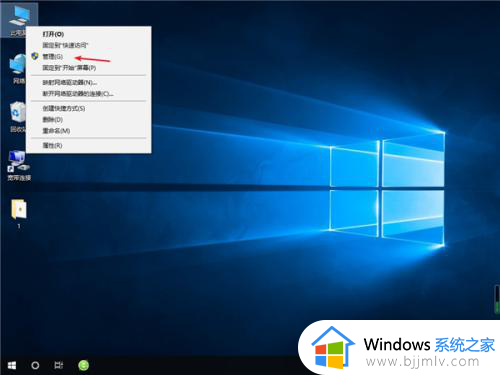The height and width of the screenshot is (375, 500).
Task: Select the 宽带连接 shortcut icon
Action: (x=19, y=165)
